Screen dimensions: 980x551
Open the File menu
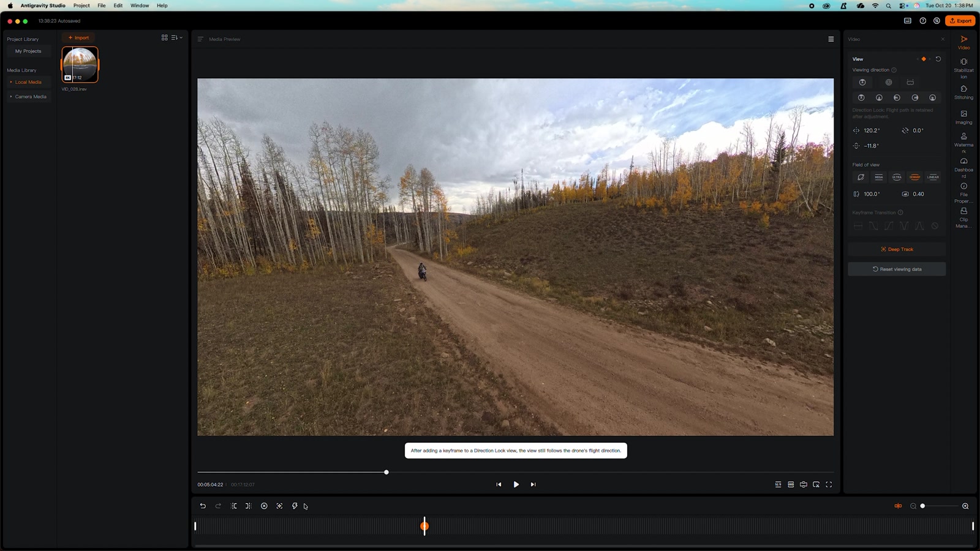(102, 6)
